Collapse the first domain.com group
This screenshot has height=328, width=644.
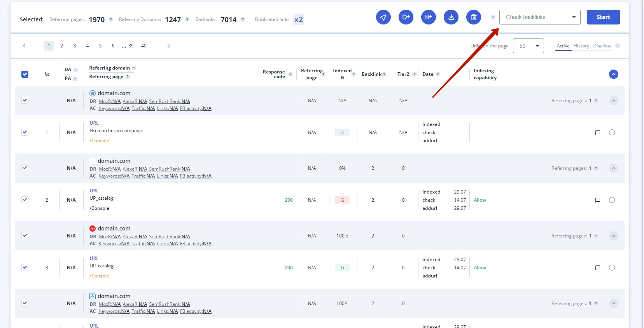614,101
